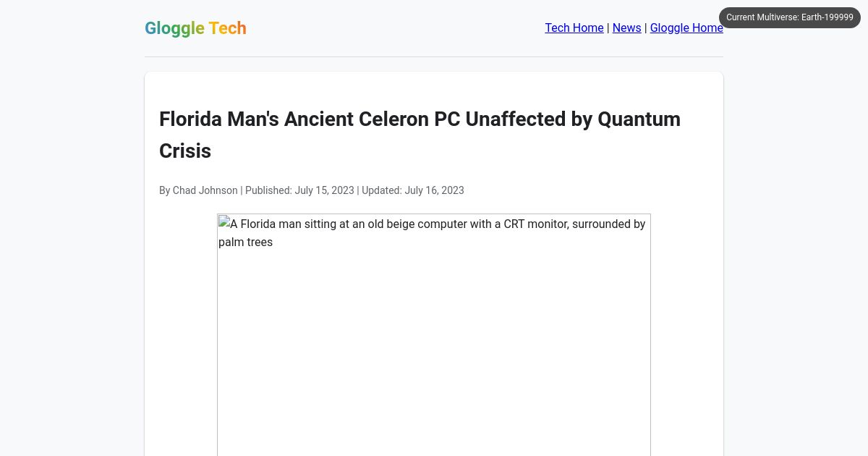Click the published date July 15, 2023
Screen dimensions: 868x456
[324, 190]
